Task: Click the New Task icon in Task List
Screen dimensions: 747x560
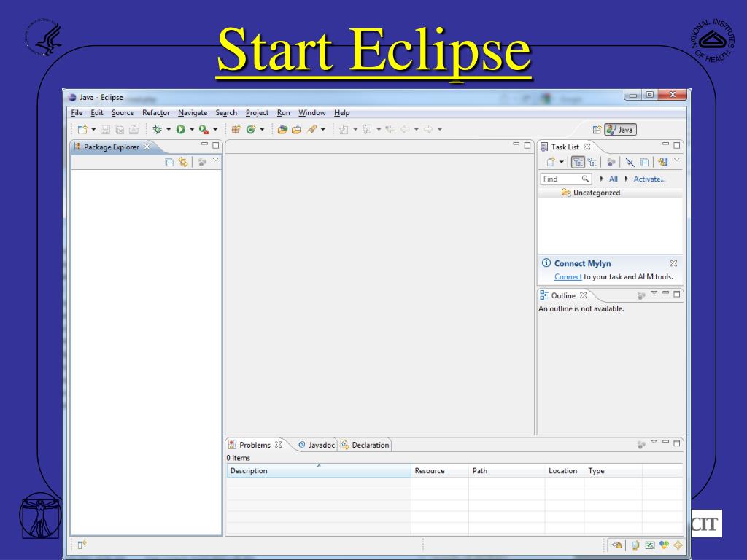Action: pos(551,163)
